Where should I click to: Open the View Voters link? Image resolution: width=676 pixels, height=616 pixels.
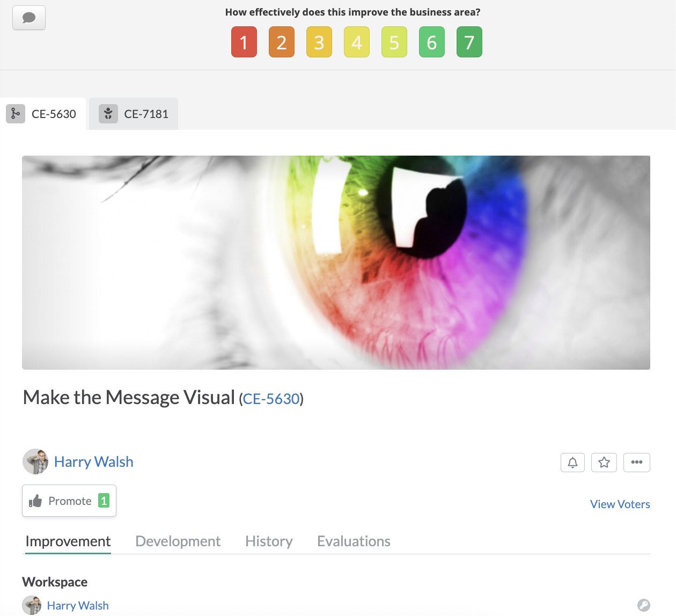(620, 504)
